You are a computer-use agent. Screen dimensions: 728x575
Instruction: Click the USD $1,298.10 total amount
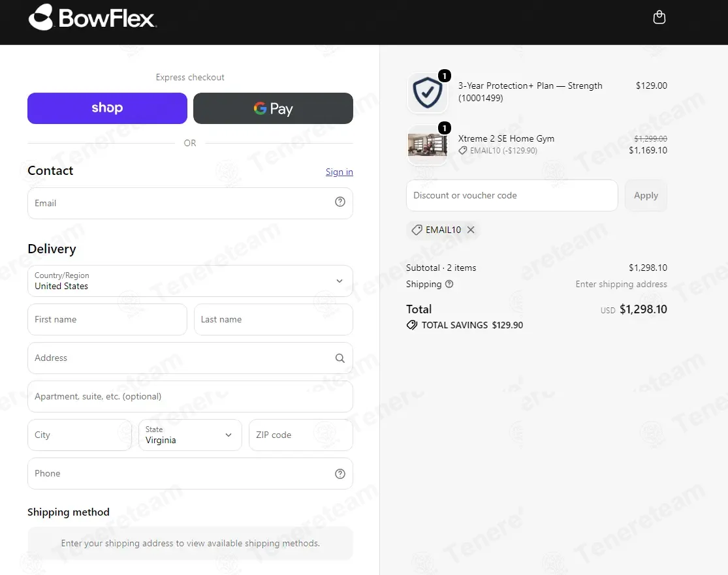click(x=634, y=309)
